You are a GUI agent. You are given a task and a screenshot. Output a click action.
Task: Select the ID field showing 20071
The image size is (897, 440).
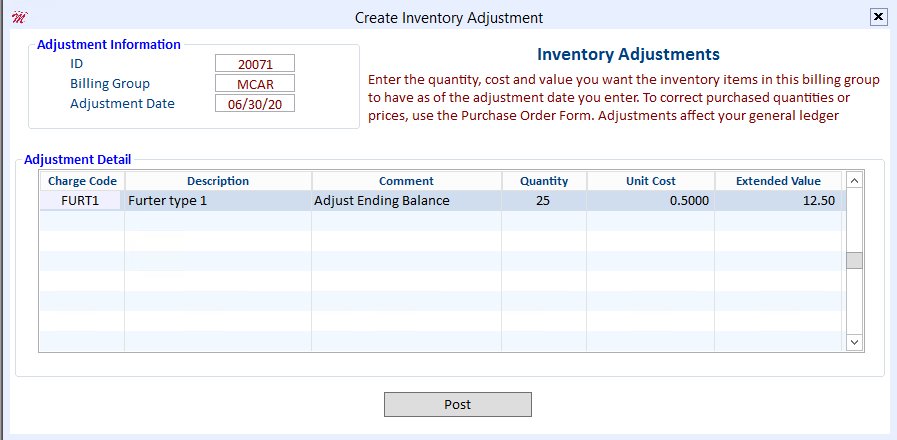coord(255,64)
